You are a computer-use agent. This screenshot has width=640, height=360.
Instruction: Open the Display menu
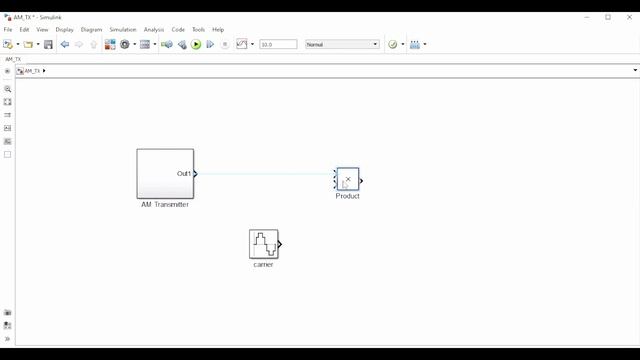tap(64, 29)
